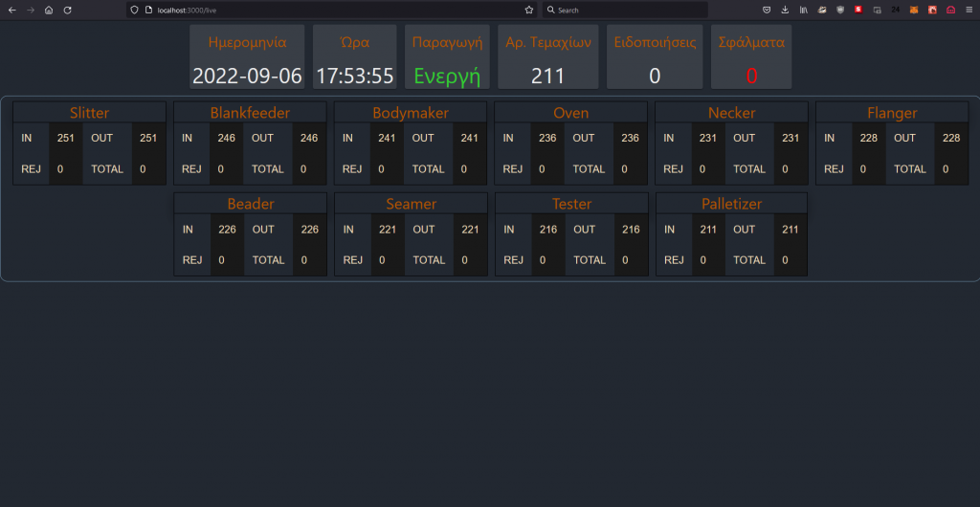Open the downloads arrow icon

coord(785,10)
